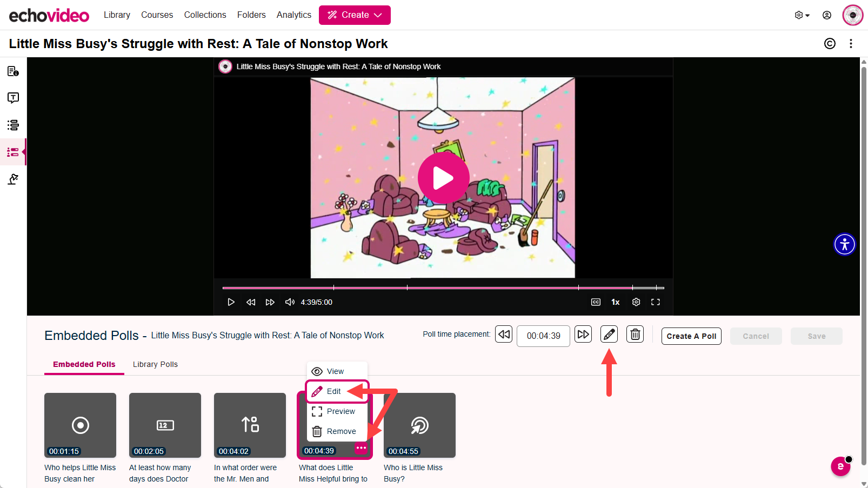This screenshot has height=488, width=868.
Task: Select poll thumbnail at 00:04:02
Action: [x=250, y=425]
